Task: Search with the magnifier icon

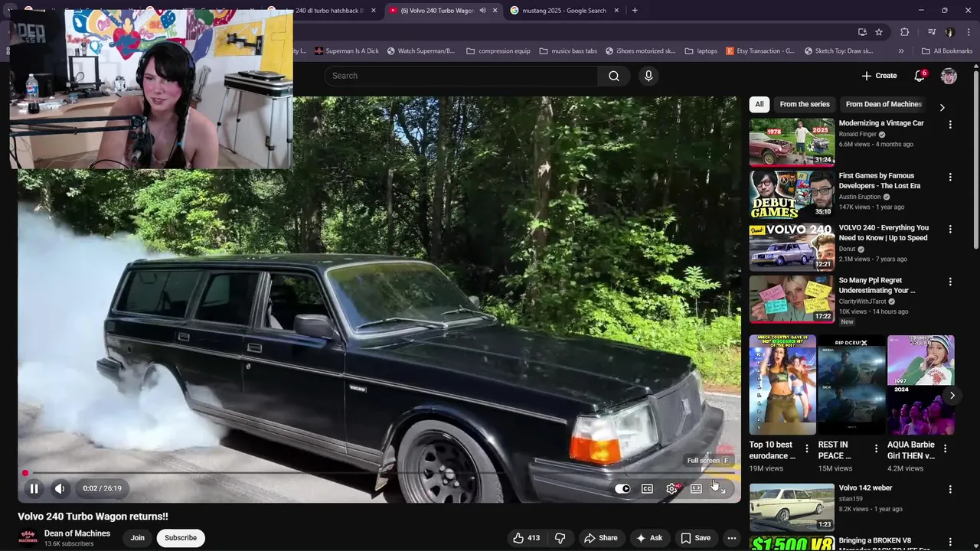Action: tap(614, 76)
